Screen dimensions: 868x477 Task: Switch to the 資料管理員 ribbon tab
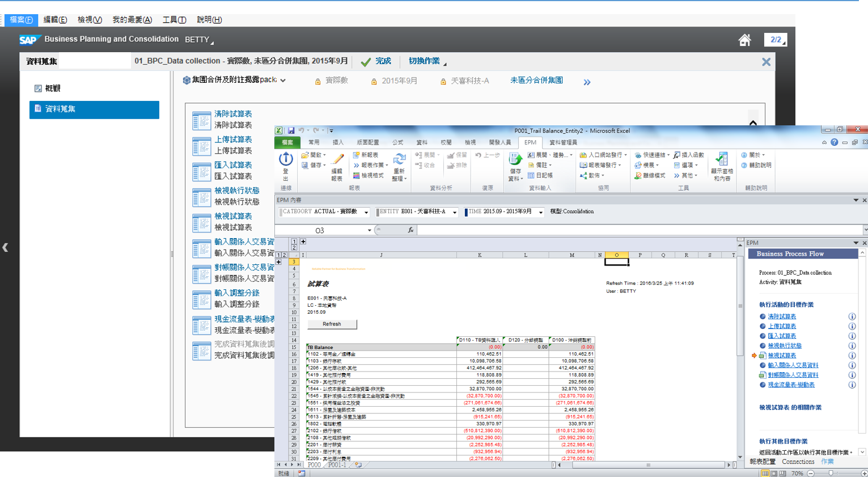[x=562, y=142]
